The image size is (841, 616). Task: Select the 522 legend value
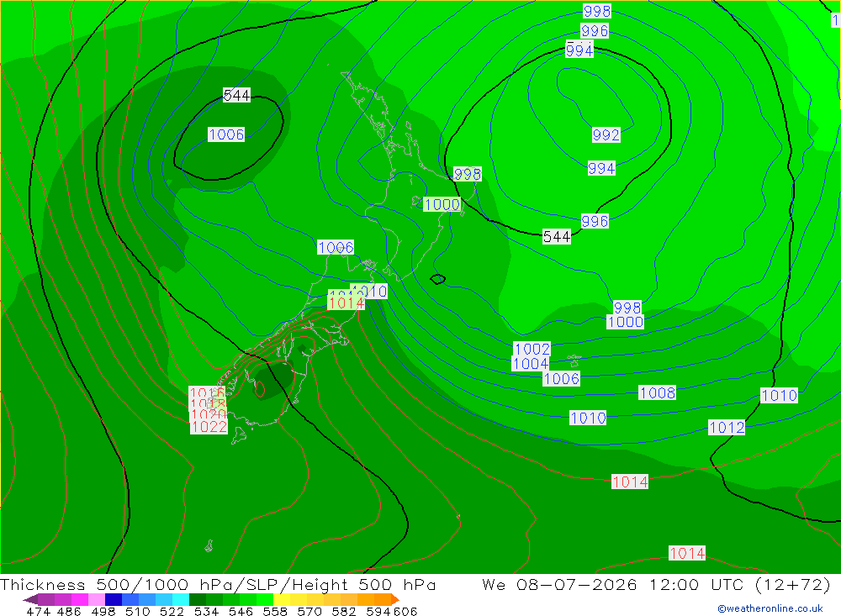pos(172,611)
